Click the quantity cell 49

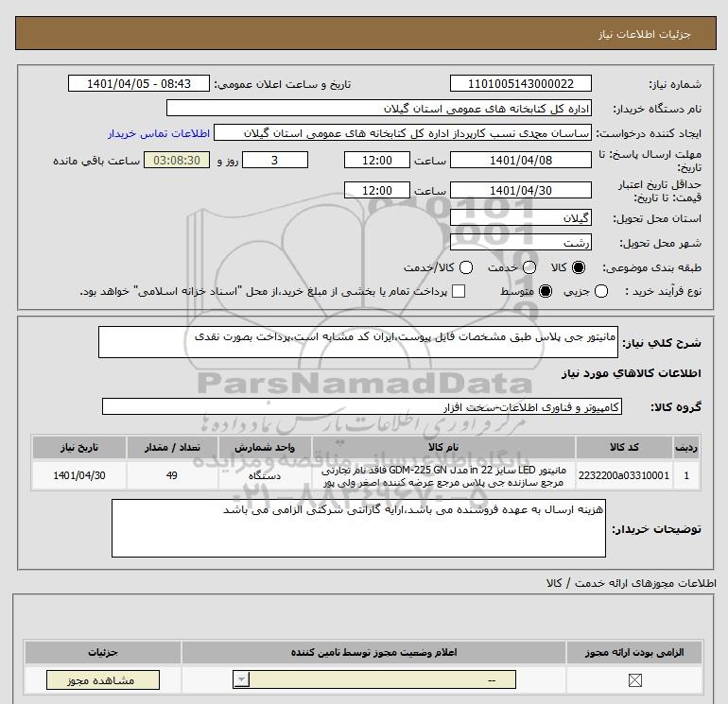pyautogui.click(x=172, y=475)
